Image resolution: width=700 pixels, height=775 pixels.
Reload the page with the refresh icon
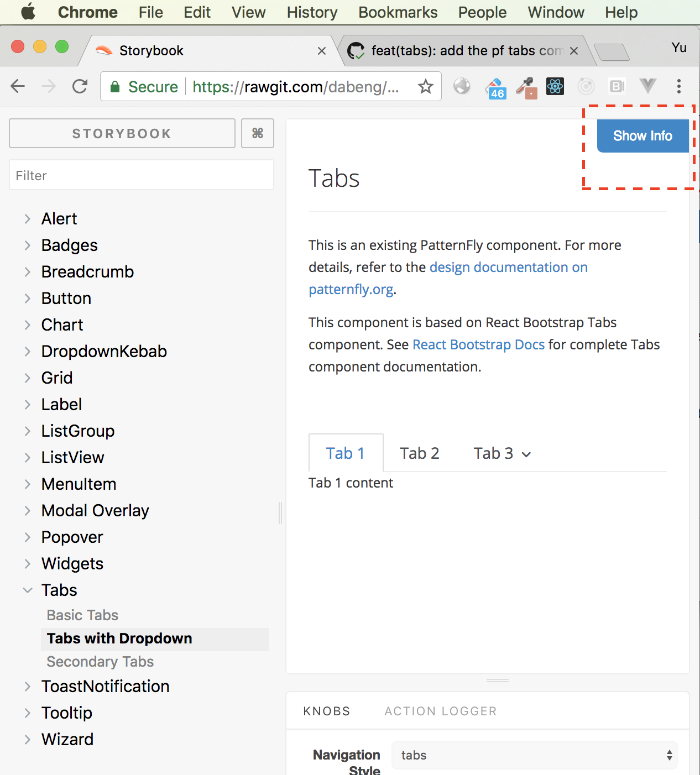(x=80, y=86)
